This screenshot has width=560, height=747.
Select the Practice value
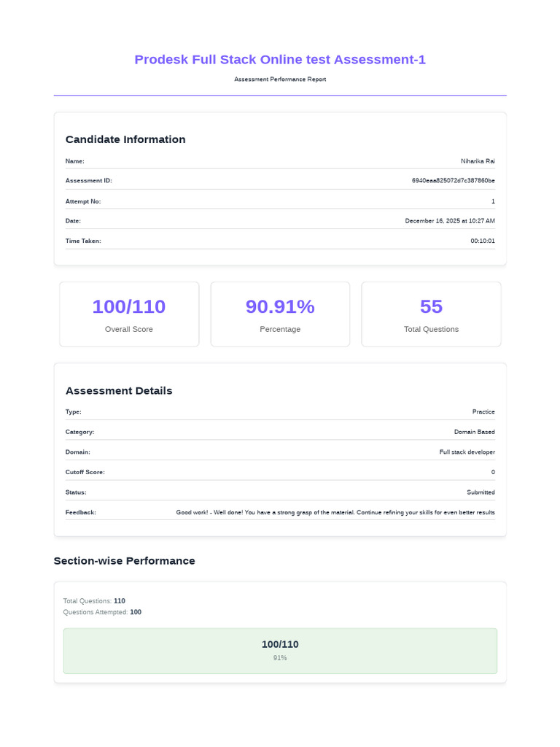tap(483, 411)
